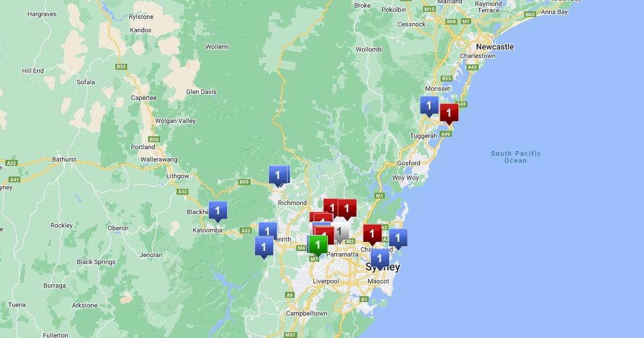Click the Wolgan Valley label
Screen dimensions: 644x338
175,121
